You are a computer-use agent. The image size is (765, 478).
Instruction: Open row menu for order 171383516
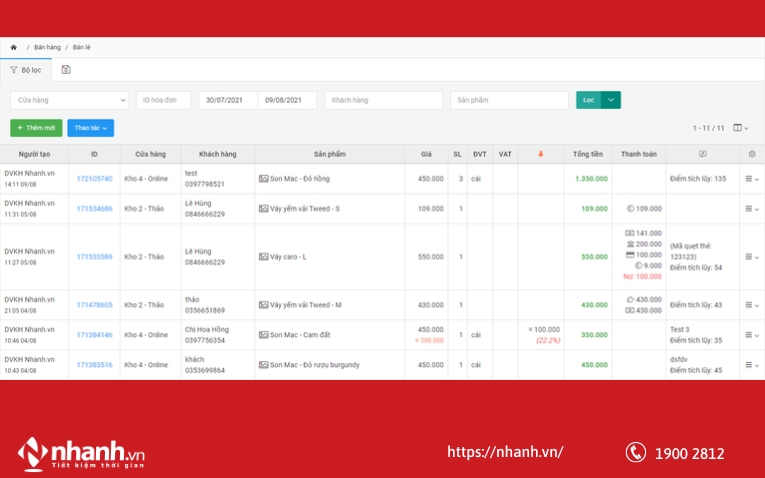(x=751, y=365)
